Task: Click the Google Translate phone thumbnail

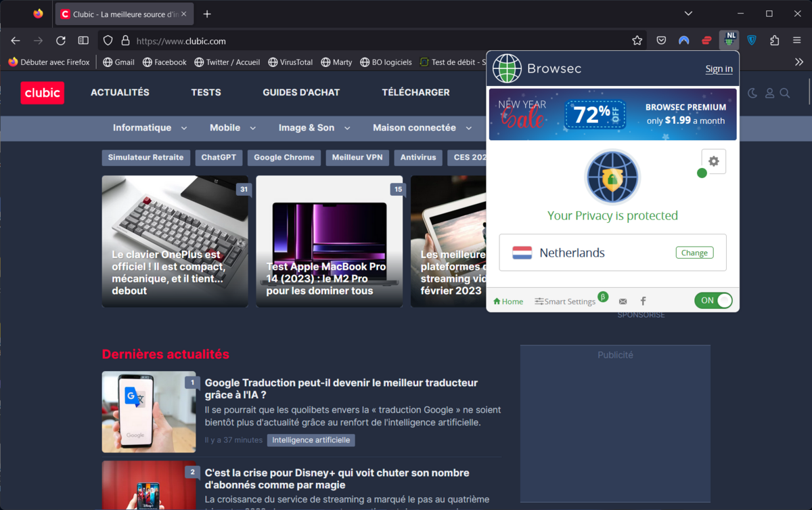Action: [x=149, y=412]
